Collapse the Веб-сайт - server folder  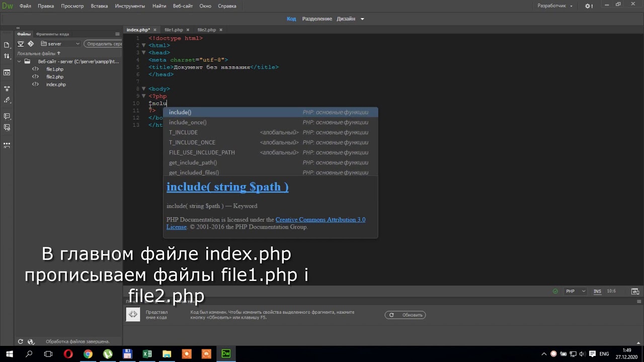pos(20,62)
